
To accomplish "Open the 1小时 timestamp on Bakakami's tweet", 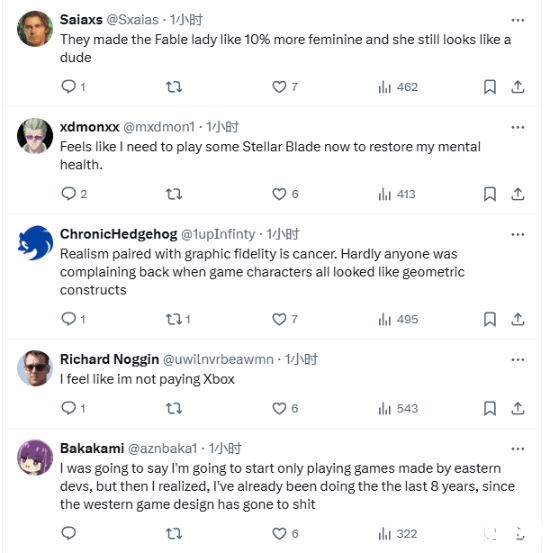I will pos(225,449).
